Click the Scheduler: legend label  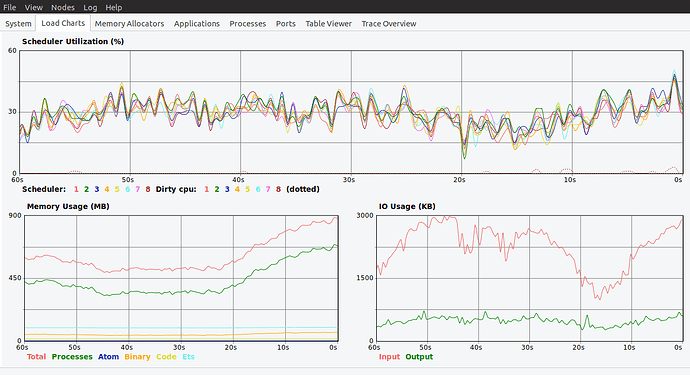click(x=44, y=189)
